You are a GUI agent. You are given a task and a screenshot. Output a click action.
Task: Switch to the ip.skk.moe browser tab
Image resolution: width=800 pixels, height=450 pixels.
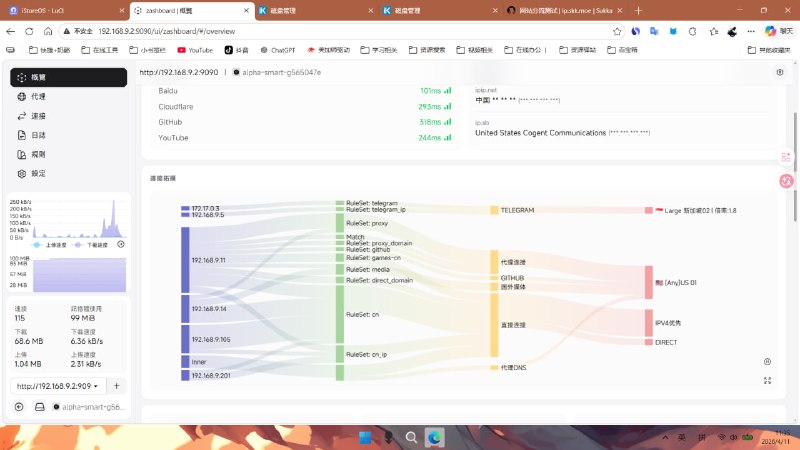(x=564, y=10)
